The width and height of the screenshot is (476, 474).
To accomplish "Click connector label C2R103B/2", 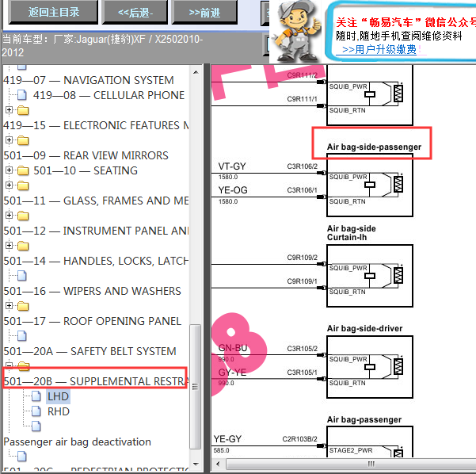I will pyautogui.click(x=299, y=439).
